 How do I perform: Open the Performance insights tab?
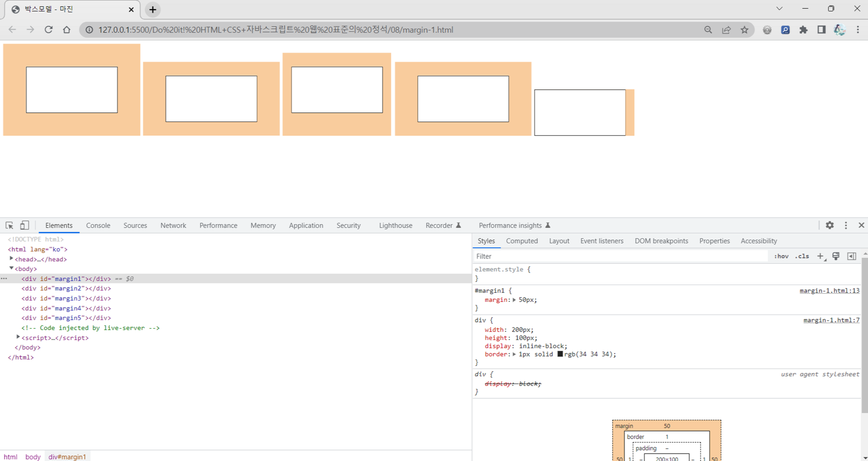click(514, 225)
